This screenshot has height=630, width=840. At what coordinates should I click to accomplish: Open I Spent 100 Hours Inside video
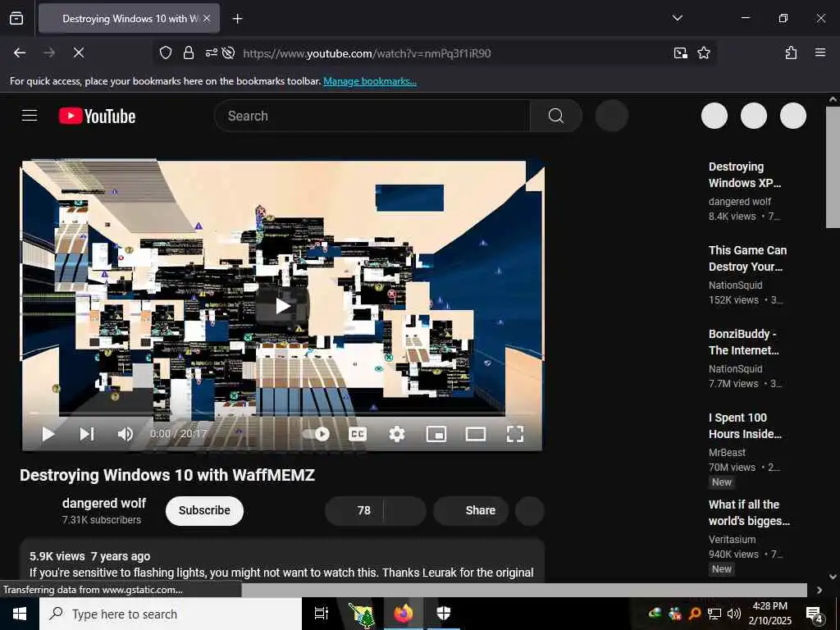click(x=745, y=426)
